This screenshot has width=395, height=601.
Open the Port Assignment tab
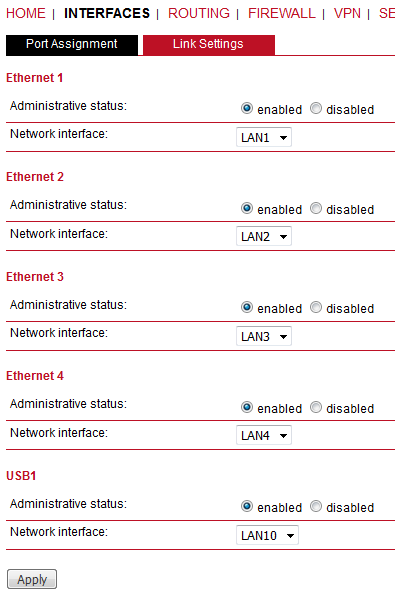tap(72, 45)
